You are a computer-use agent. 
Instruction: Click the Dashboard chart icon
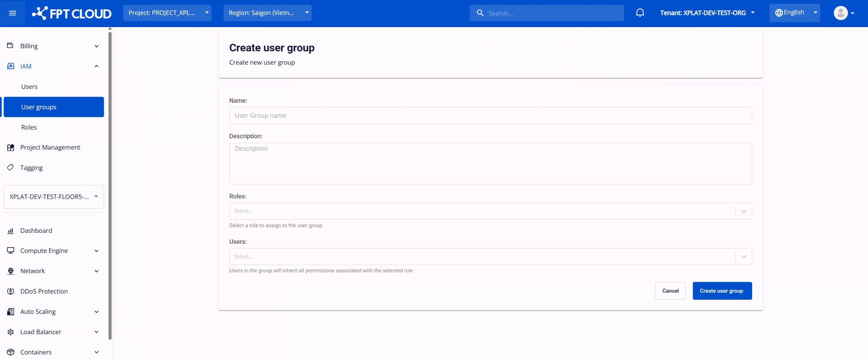[11, 231]
